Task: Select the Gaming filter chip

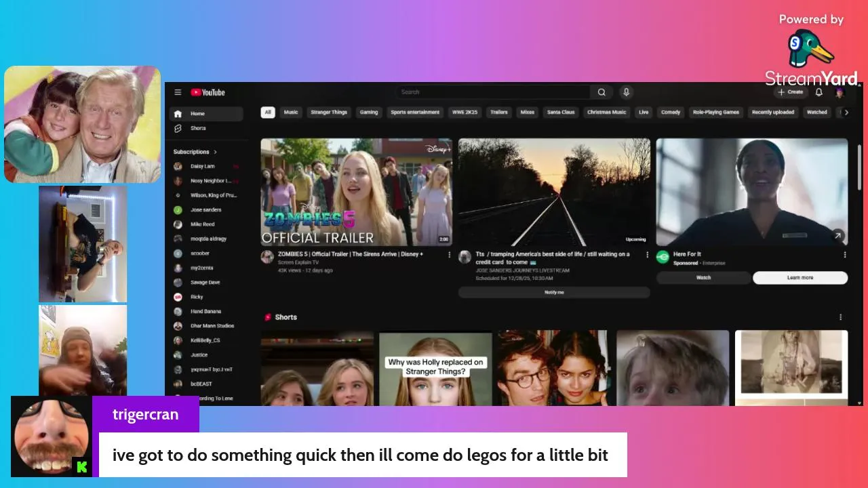Action: click(x=369, y=113)
